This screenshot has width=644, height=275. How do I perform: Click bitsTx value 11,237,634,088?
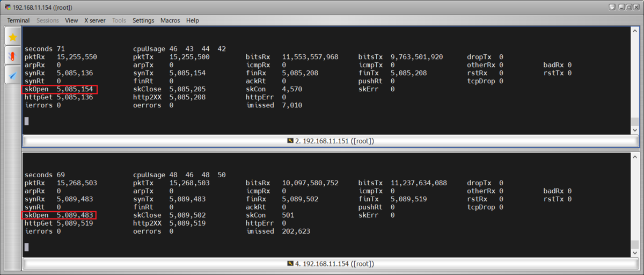[x=419, y=183]
